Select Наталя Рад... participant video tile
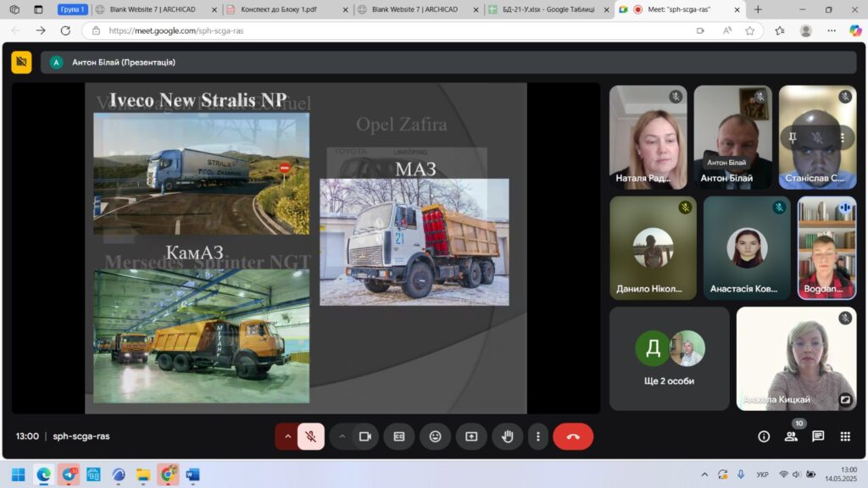 pyautogui.click(x=648, y=136)
